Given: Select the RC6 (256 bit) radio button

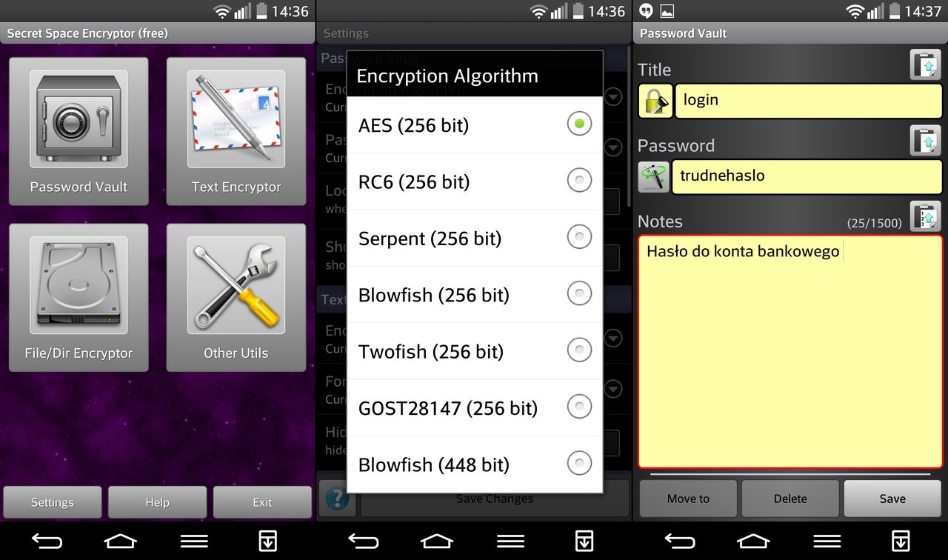Looking at the screenshot, I should [579, 181].
